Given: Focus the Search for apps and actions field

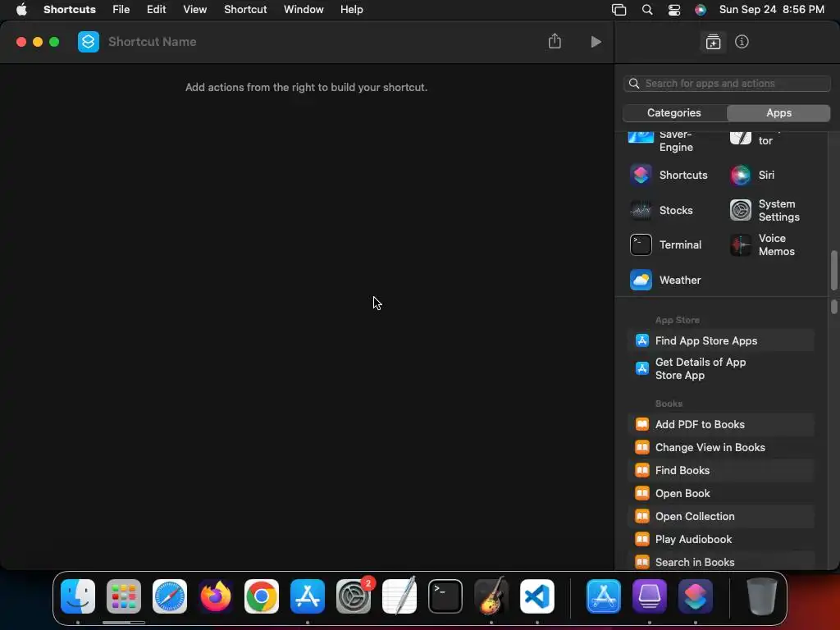Looking at the screenshot, I should coord(727,84).
